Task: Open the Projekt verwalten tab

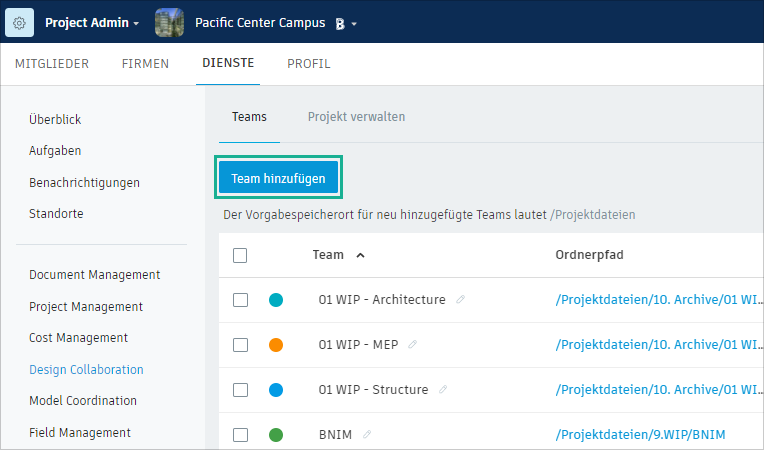Action: pyautogui.click(x=356, y=117)
